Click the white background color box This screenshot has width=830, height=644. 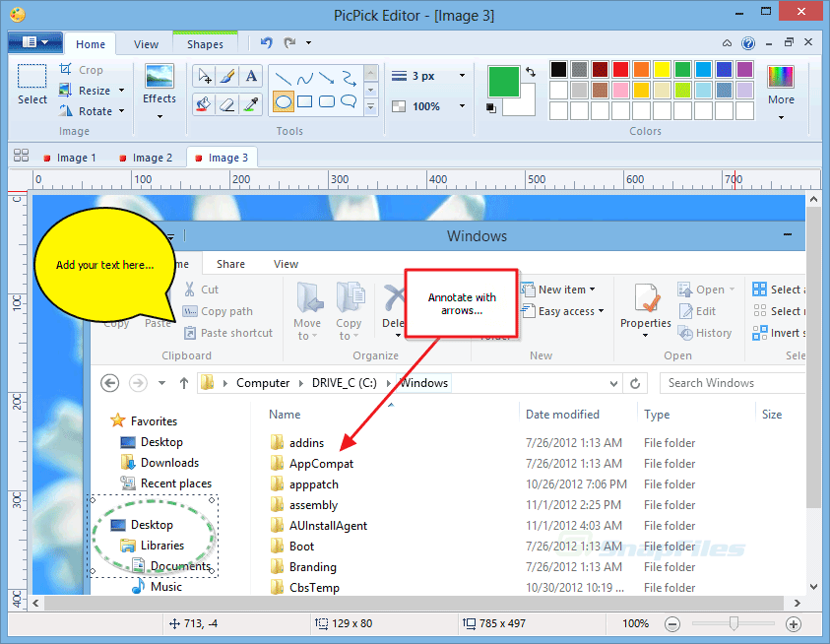(525, 107)
